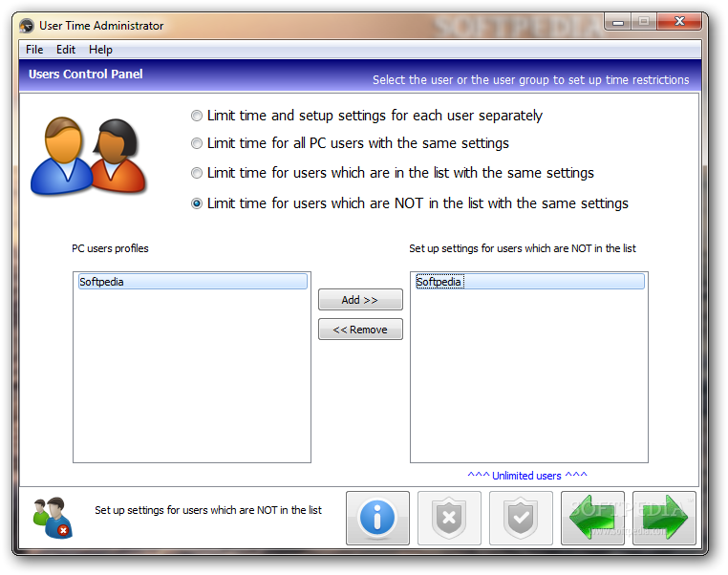728x575 pixels.
Task: Select Softpedia in the NOT in list box
Action: [x=529, y=282]
